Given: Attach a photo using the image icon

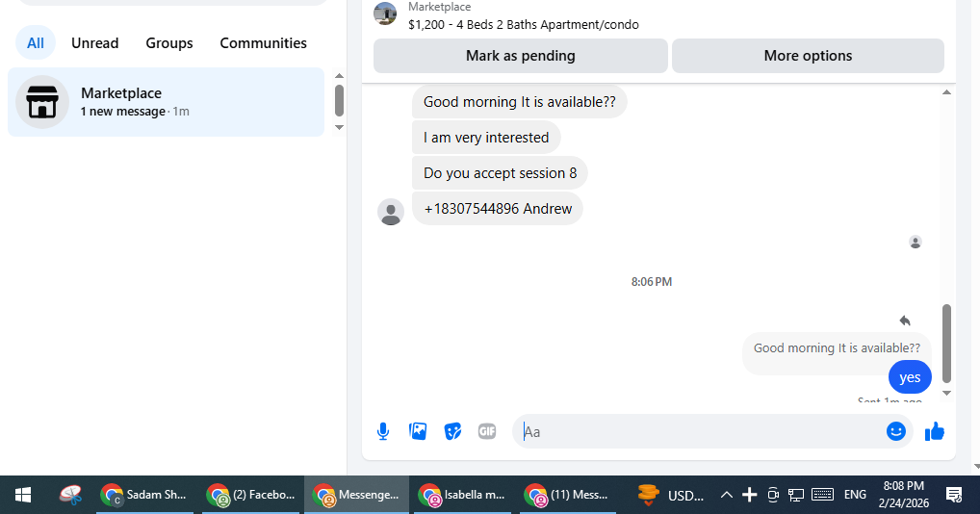Looking at the screenshot, I should point(418,431).
